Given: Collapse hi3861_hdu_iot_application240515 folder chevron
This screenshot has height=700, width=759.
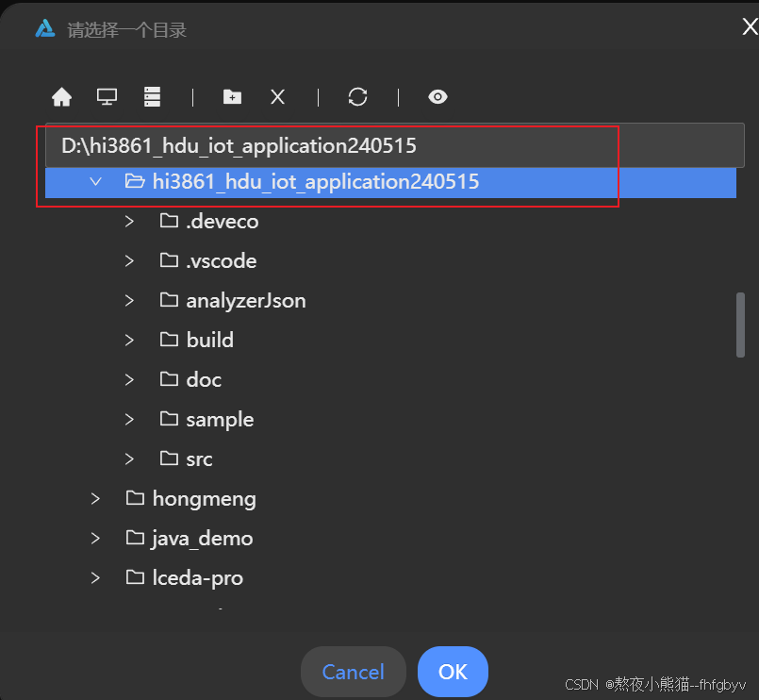Looking at the screenshot, I should point(96,182).
